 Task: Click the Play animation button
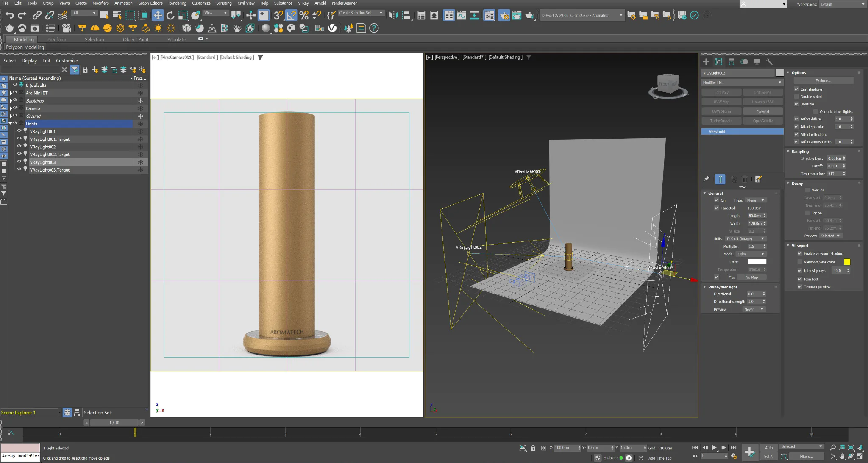click(714, 448)
